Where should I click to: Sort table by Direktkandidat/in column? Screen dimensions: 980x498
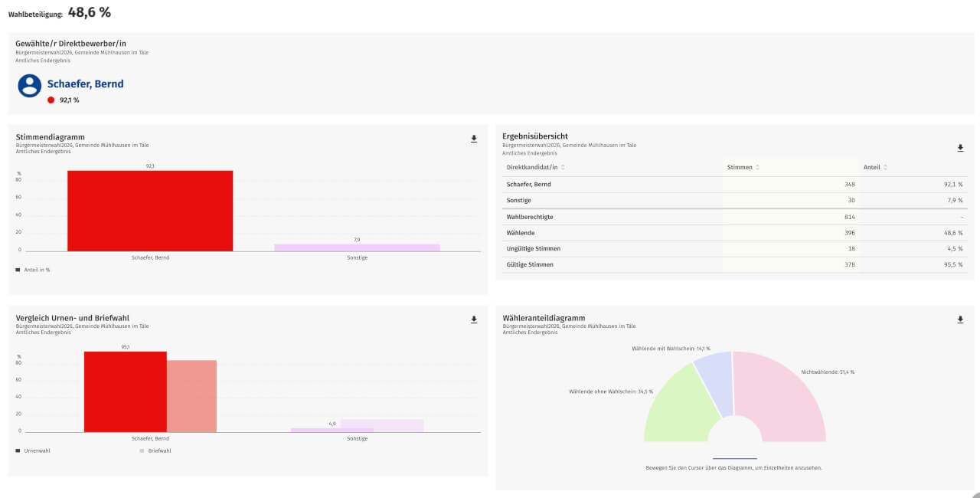coord(563,167)
